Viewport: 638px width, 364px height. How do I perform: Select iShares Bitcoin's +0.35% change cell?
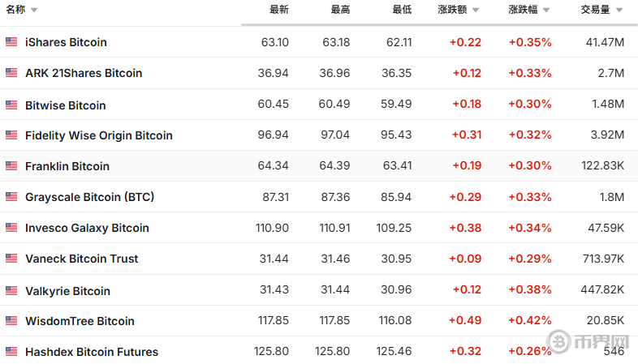529,42
